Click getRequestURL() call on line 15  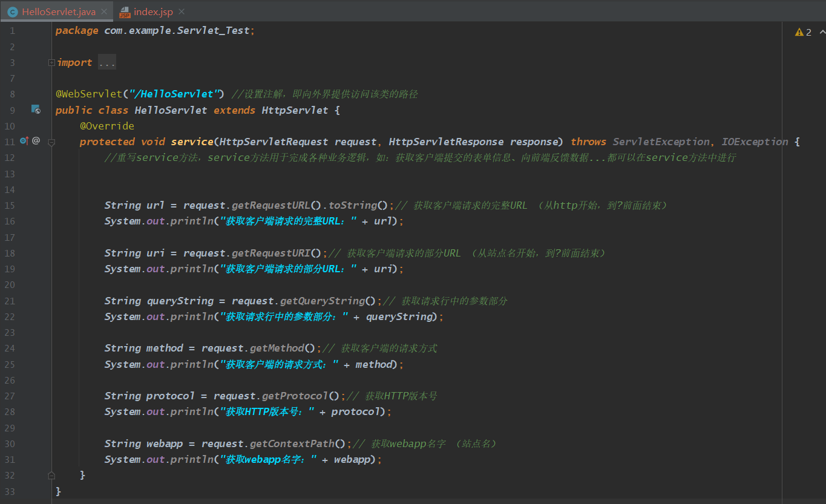[x=277, y=205]
